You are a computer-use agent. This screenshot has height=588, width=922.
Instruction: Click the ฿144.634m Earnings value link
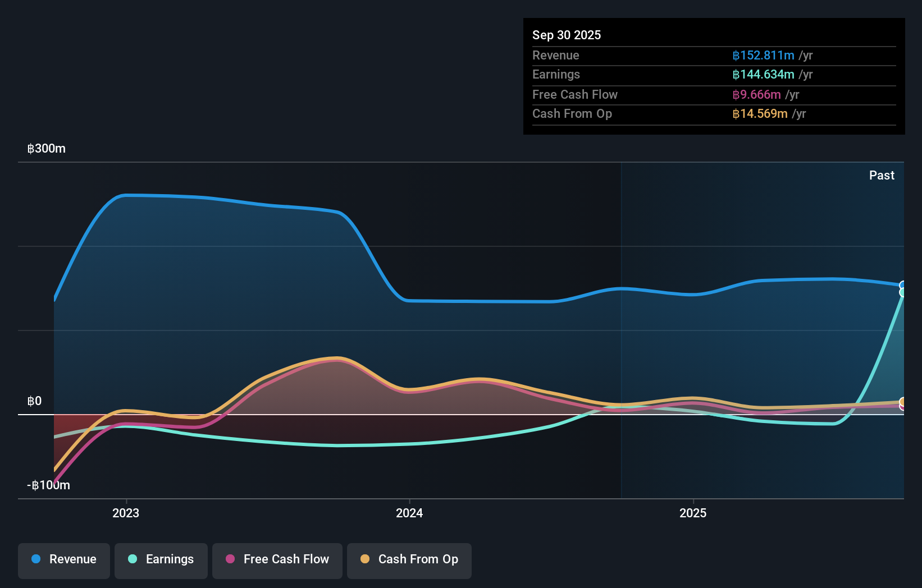[763, 75]
